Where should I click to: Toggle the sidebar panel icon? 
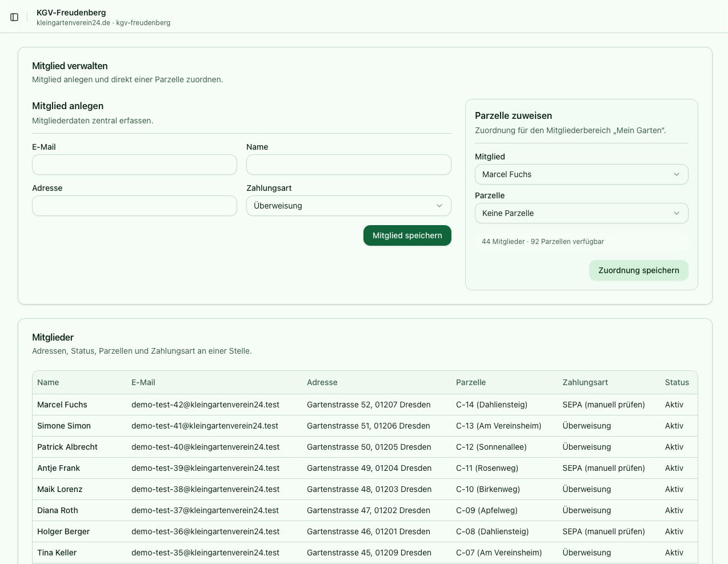(14, 17)
